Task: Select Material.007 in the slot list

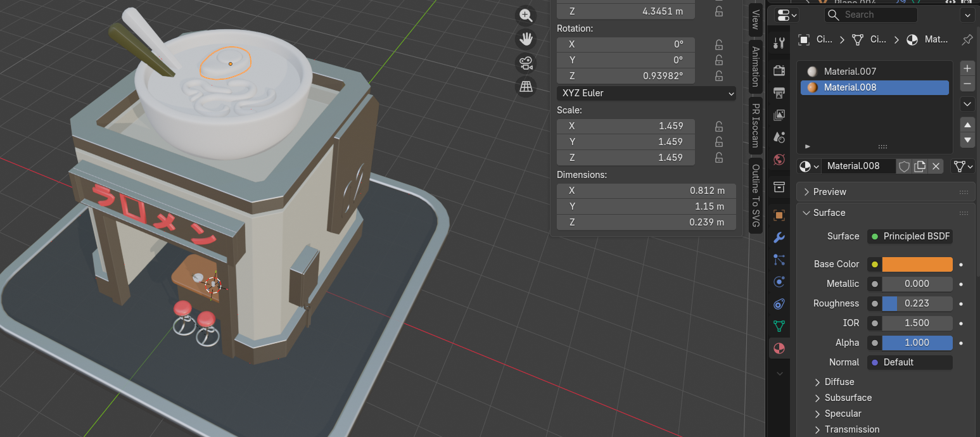Action: click(x=875, y=72)
